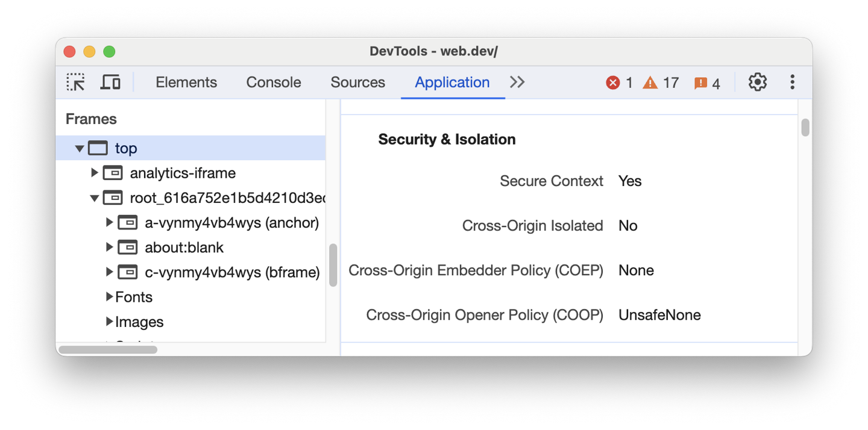Open the Sources panel

(357, 82)
